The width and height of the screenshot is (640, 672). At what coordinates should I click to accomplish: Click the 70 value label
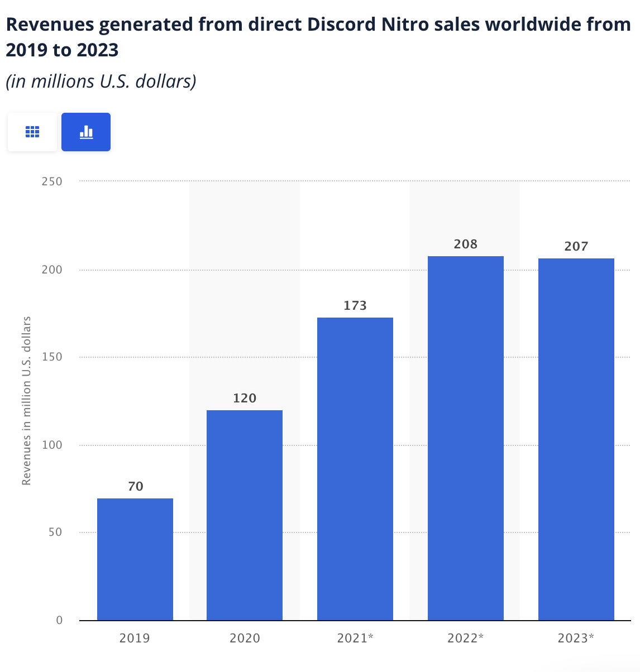[136, 486]
